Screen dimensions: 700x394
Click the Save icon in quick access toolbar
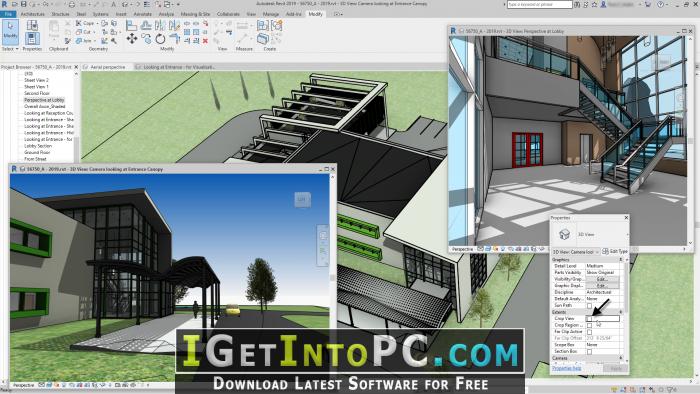pyautogui.click(x=24, y=4)
